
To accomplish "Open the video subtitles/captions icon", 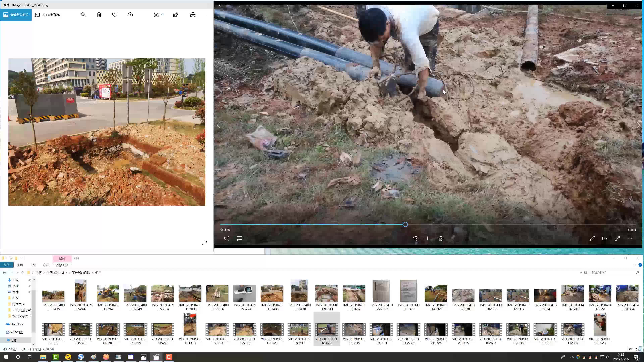I will point(239,238).
